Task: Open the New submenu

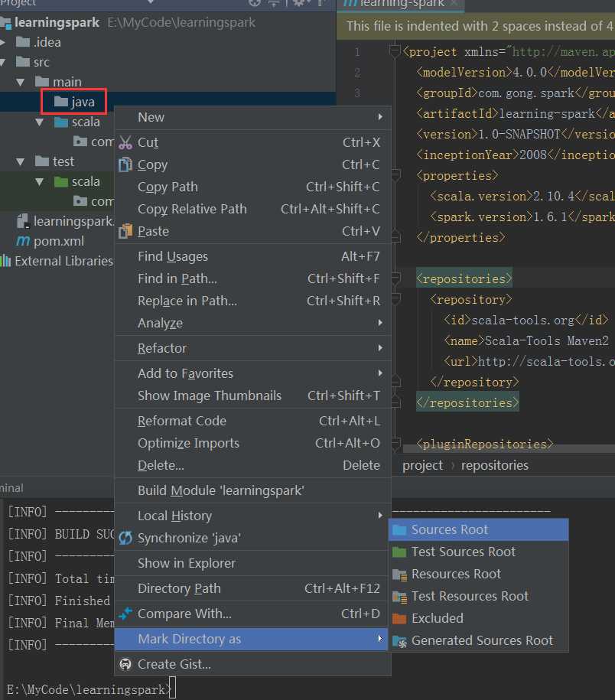Action: click(x=253, y=117)
